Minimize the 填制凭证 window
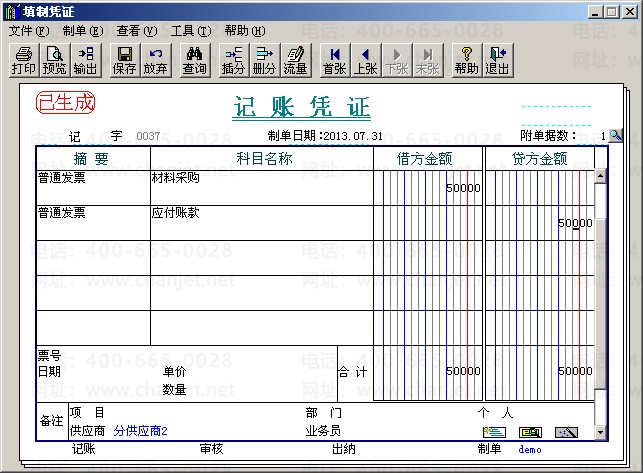 coord(595,12)
